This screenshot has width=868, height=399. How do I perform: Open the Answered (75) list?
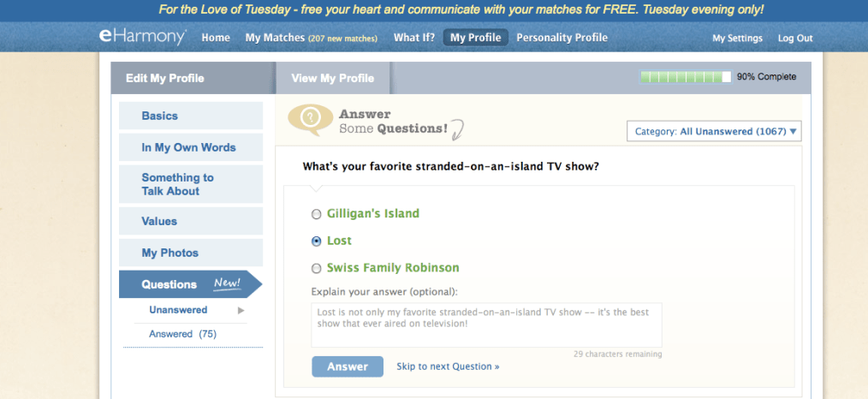[182, 334]
